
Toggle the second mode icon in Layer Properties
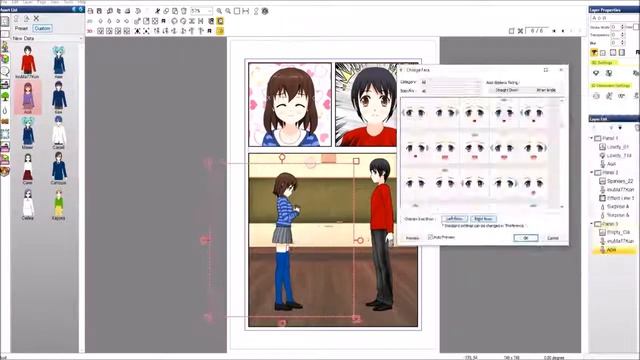coord(603,52)
